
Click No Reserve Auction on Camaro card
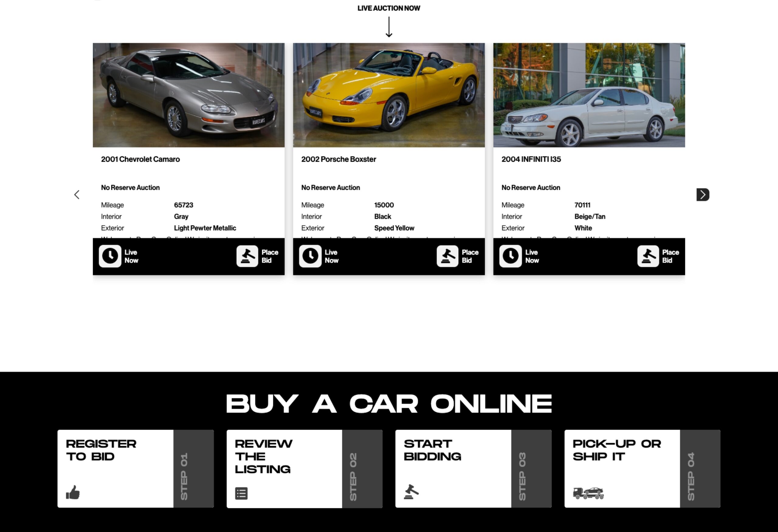pyautogui.click(x=130, y=188)
